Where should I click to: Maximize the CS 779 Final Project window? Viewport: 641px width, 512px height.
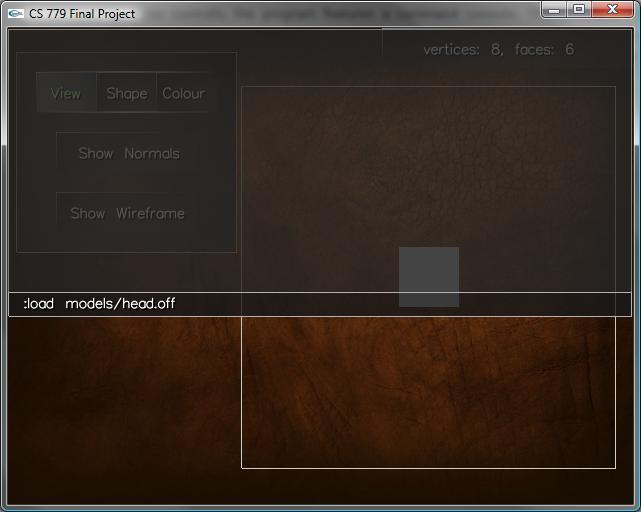579,9
